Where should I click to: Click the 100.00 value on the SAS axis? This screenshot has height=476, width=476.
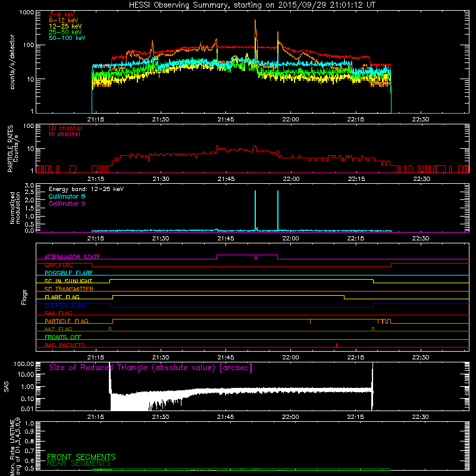coord(24,364)
